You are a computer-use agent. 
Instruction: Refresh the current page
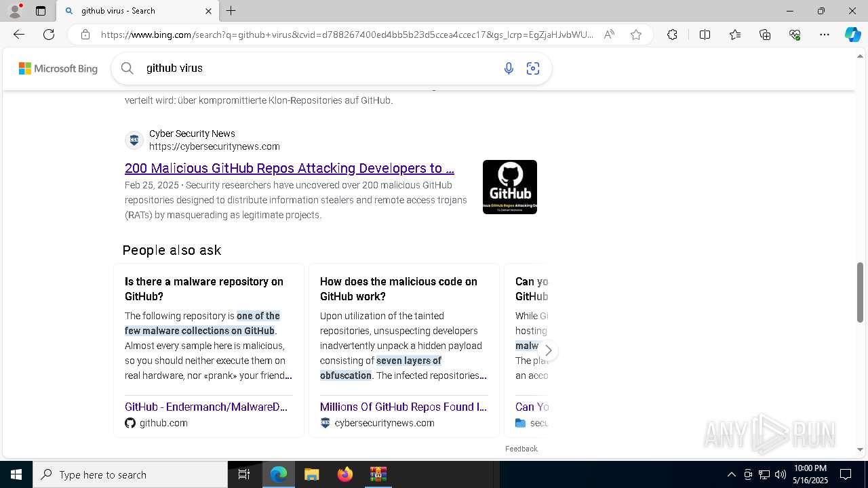[49, 35]
